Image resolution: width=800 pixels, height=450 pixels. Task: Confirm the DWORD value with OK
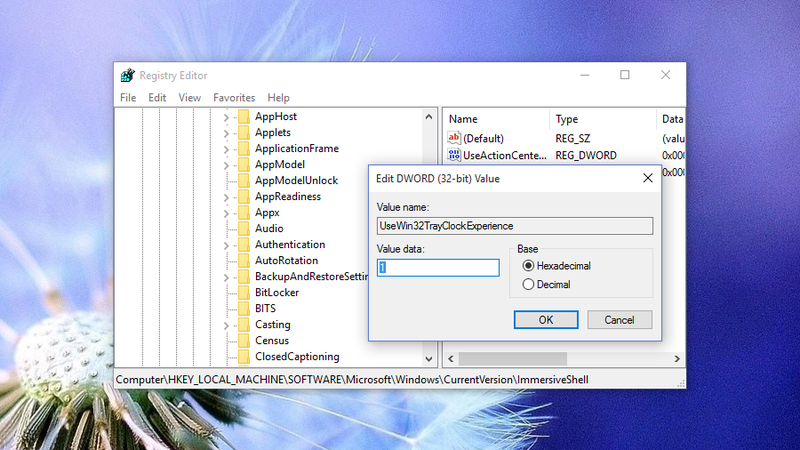[546, 320]
